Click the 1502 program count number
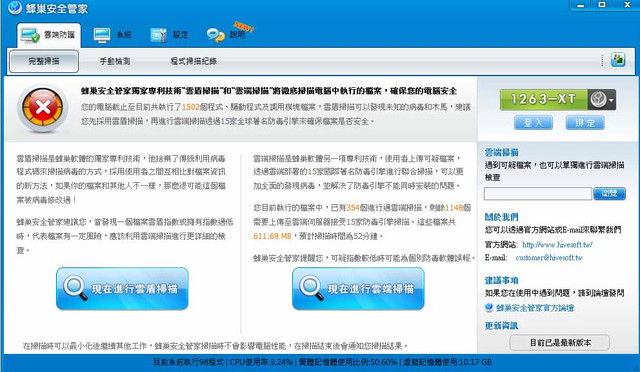Viewport: 640px width, 372px height. pyautogui.click(x=191, y=107)
